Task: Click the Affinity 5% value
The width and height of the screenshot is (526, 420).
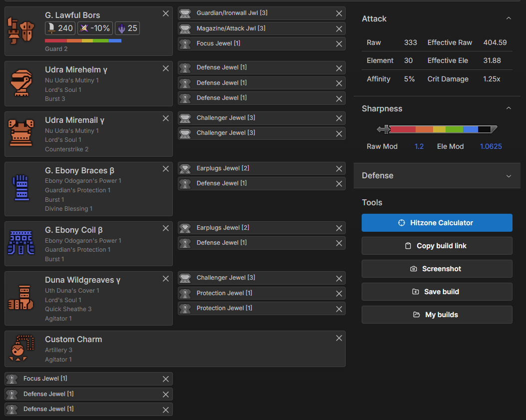Action: [x=409, y=79]
